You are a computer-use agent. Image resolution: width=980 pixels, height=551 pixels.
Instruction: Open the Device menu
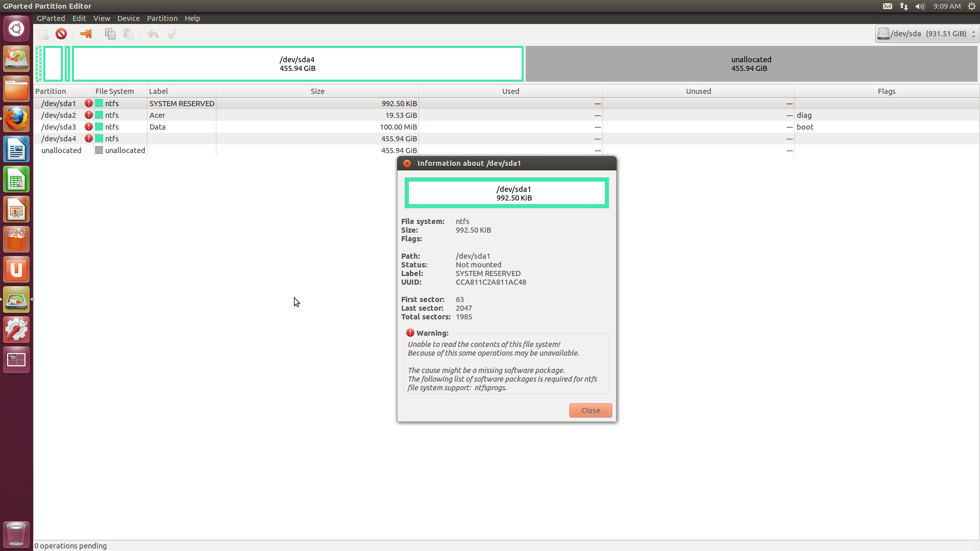point(128,18)
